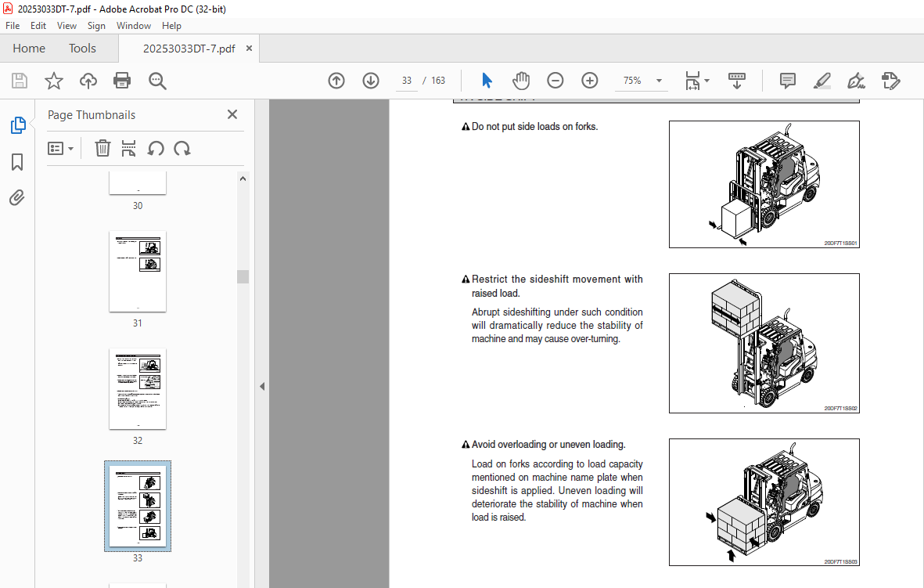924x588 pixels.
Task: Go to the next page using the down arrow
Action: click(x=371, y=80)
